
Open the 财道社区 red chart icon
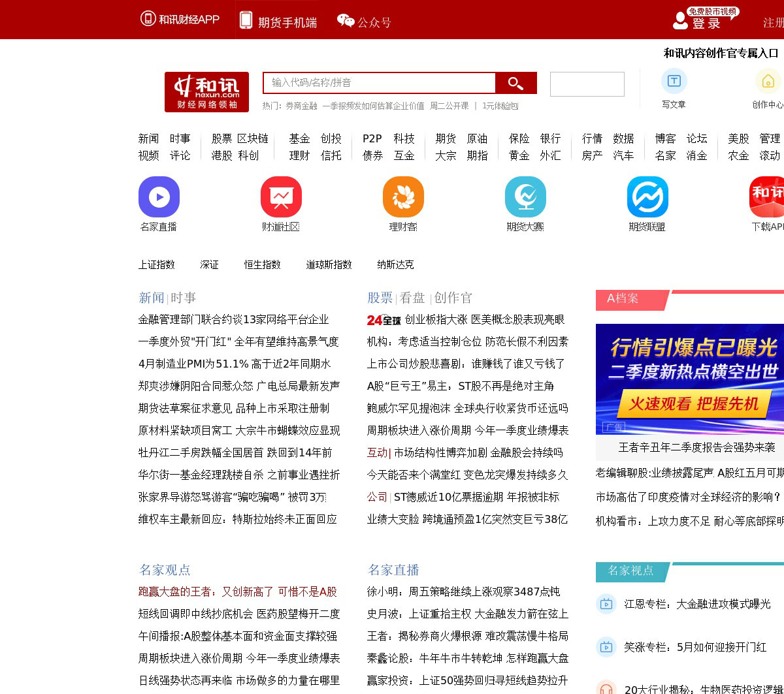click(x=281, y=197)
